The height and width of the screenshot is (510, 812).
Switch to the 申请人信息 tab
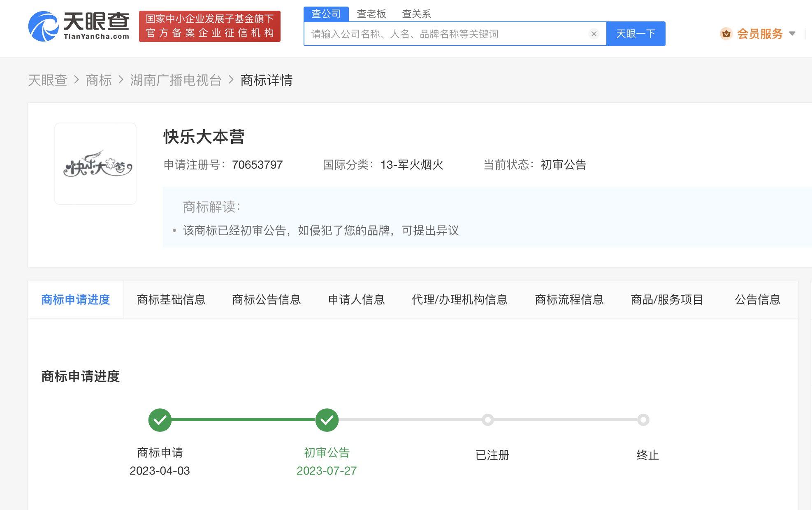(x=356, y=299)
